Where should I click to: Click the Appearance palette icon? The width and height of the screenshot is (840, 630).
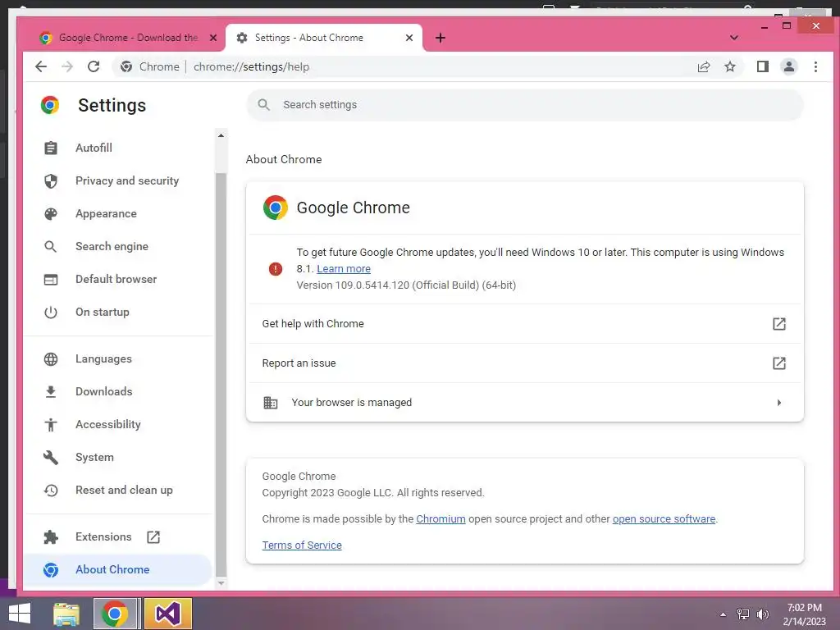[51, 214]
